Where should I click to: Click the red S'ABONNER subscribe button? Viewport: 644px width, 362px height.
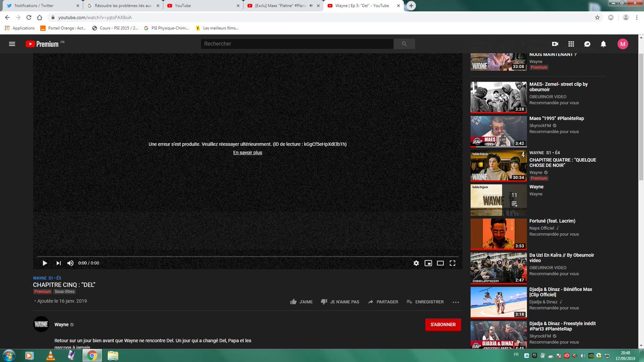click(443, 324)
